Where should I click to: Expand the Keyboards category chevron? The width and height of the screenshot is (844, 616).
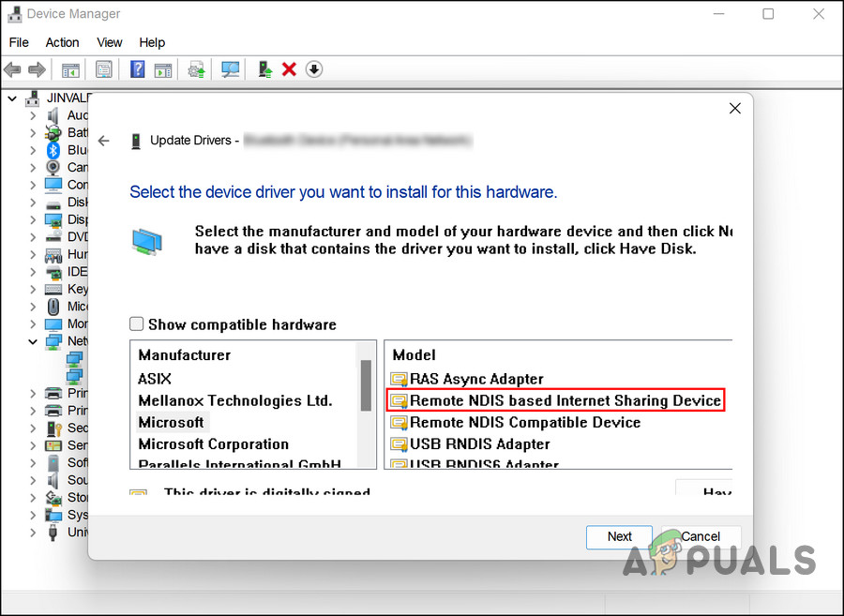(33, 290)
